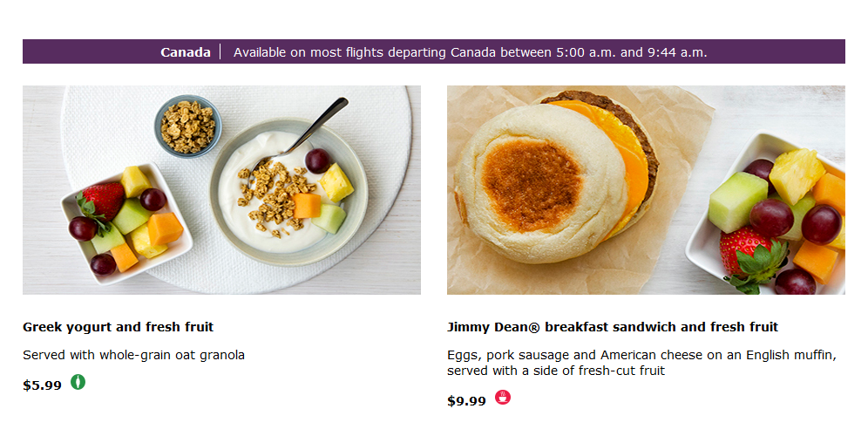Viewport: 868px width, 436px height.
Task: Open the Greek yogurt and fruit photo
Action: click(221, 189)
